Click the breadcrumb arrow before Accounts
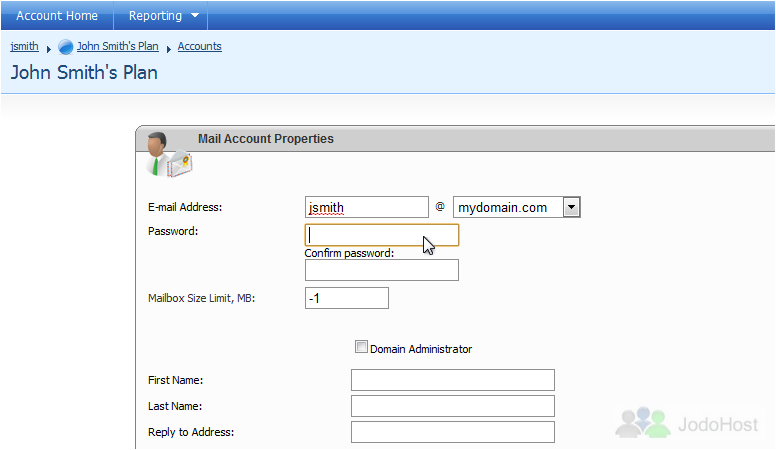 click(168, 49)
